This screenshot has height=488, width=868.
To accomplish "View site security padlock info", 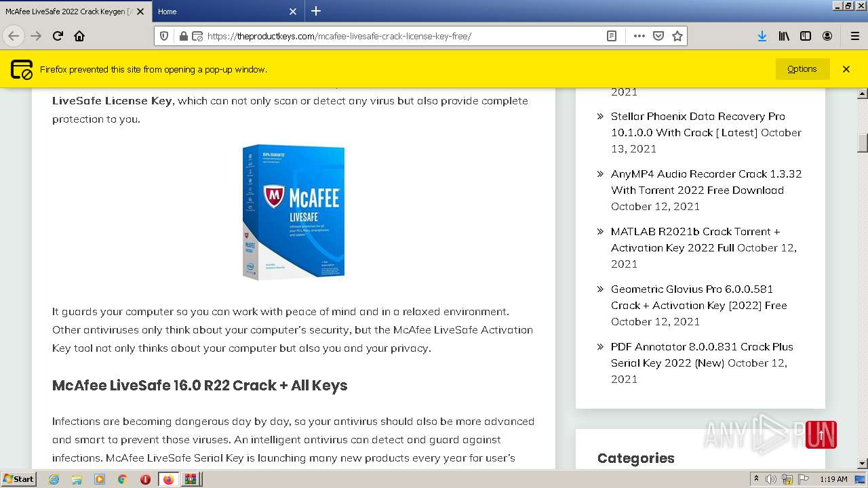I will 182,36.
